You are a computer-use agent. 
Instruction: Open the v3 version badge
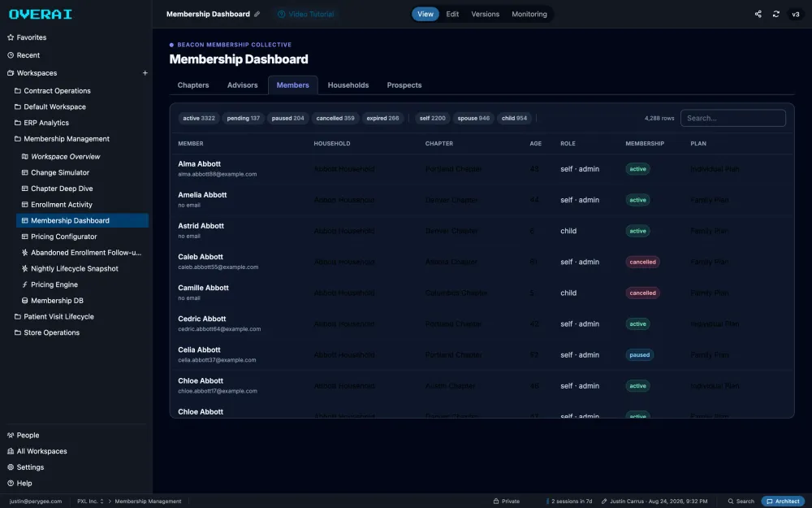pyautogui.click(x=796, y=14)
